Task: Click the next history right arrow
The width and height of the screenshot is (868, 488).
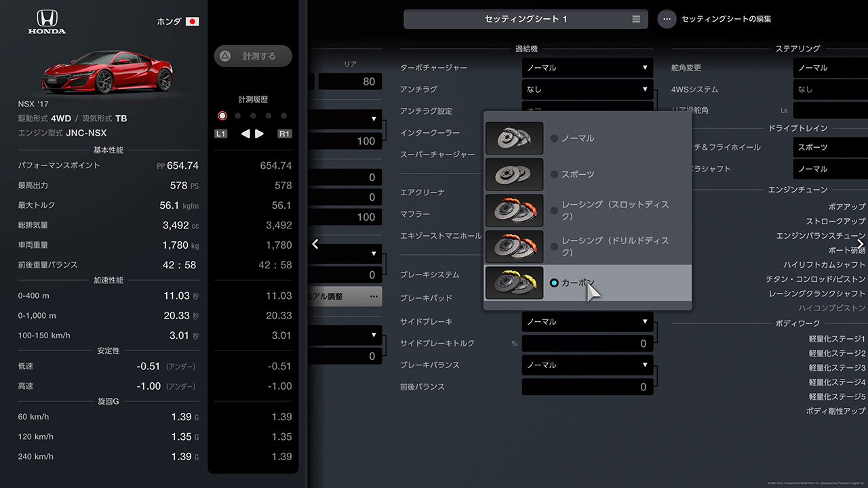Action: 259,134
